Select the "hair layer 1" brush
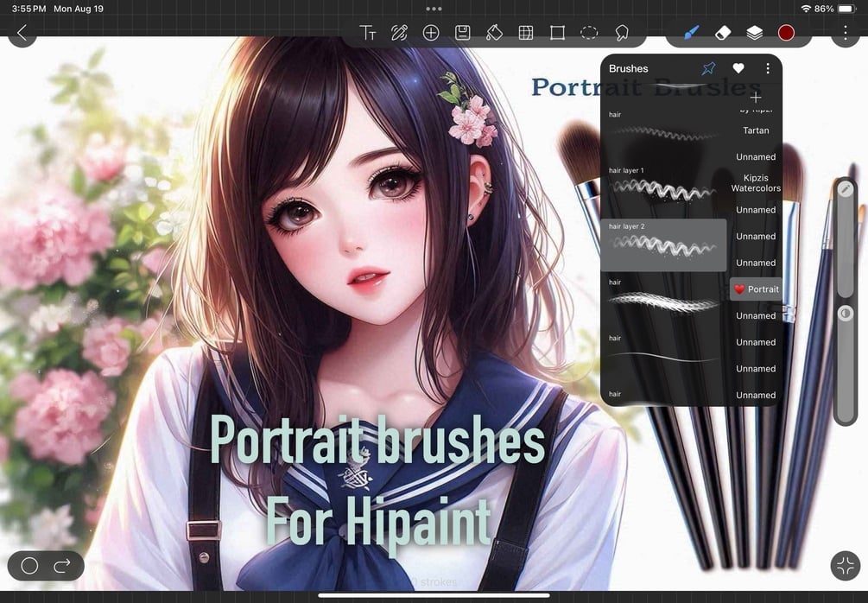 pos(663,189)
